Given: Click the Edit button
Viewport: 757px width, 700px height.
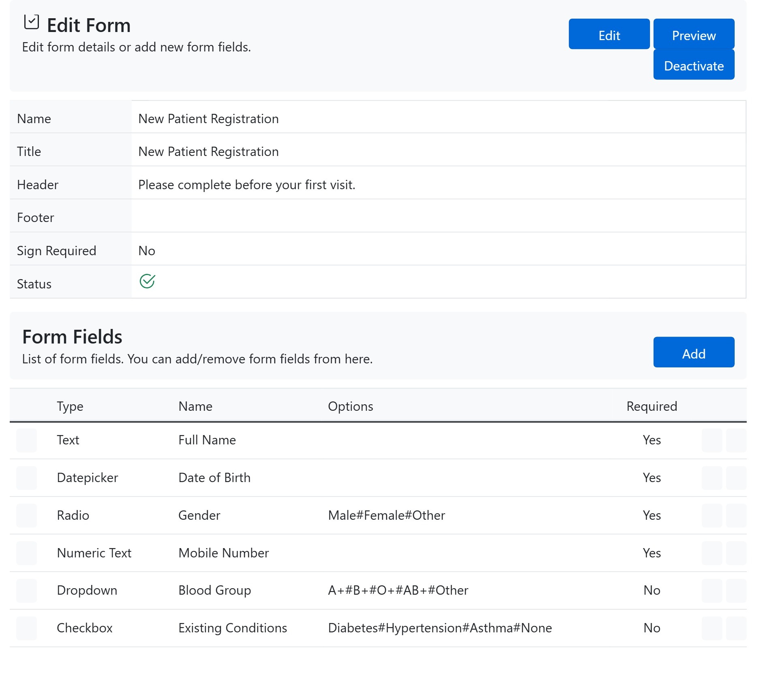Looking at the screenshot, I should point(609,34).
